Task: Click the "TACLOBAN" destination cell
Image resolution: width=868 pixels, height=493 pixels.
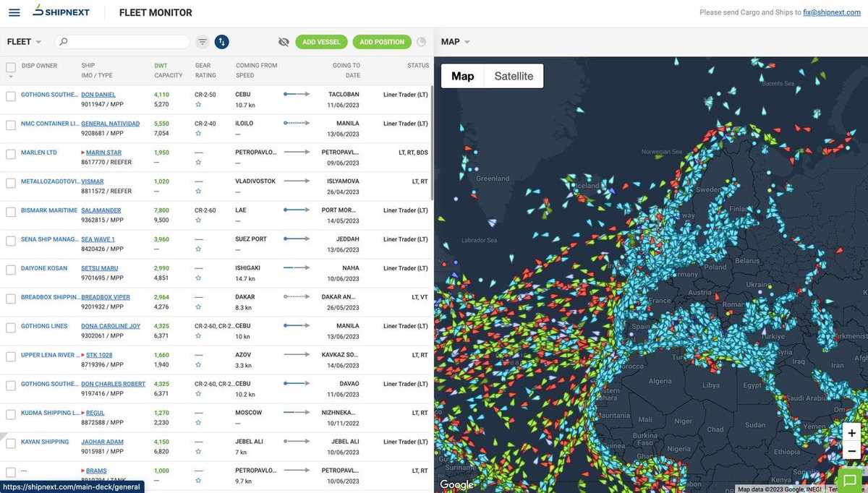Action: (x=344, y=95)
